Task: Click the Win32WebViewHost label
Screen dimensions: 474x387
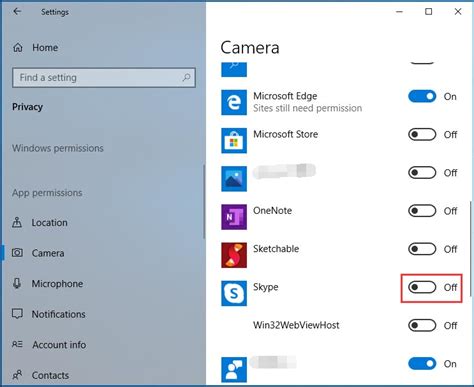Action: click(296, 325)
